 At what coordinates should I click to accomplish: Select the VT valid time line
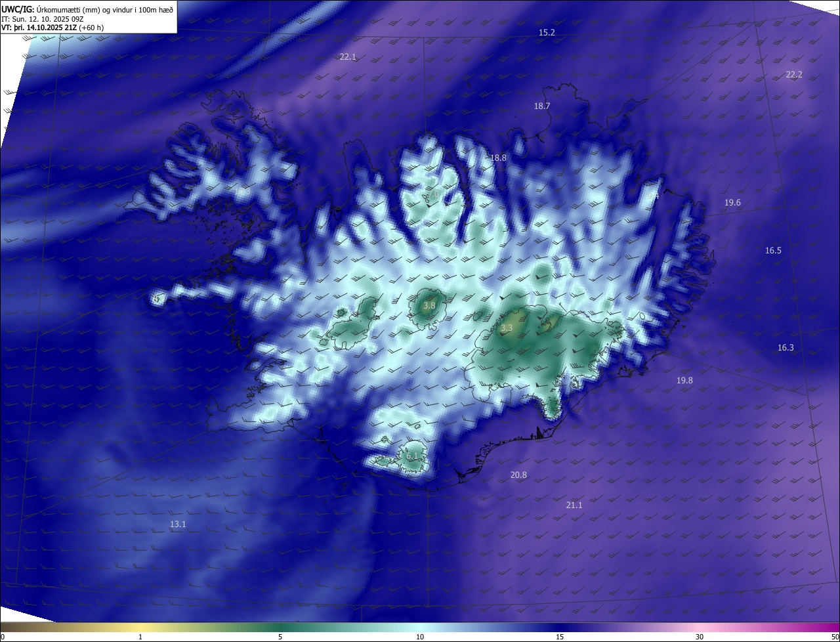point(52,28)
